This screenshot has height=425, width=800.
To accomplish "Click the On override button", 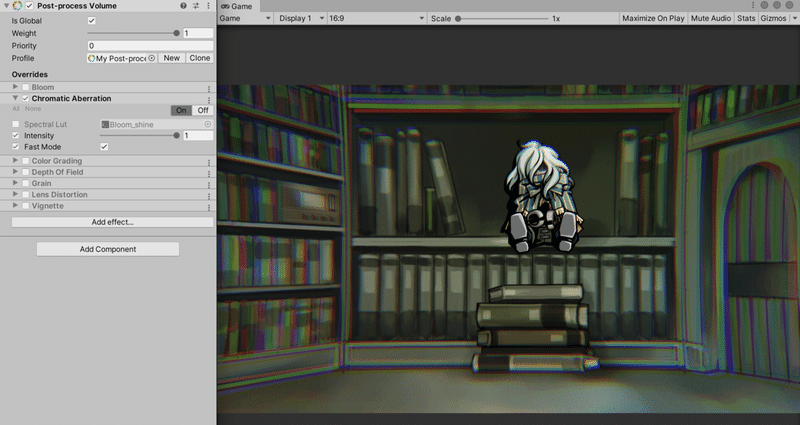I will [x=181, y=110].
